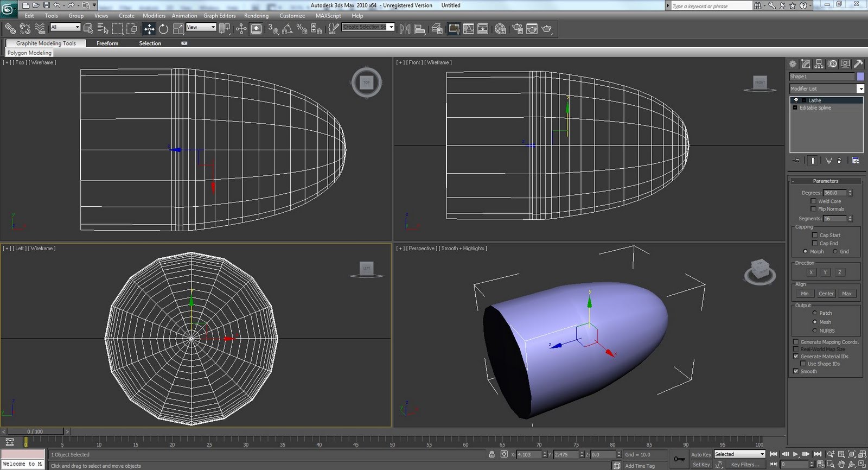The image size is (868, 470).
Task: Click the Min align button
Action: pyautogui.click(x=805, y=294)
